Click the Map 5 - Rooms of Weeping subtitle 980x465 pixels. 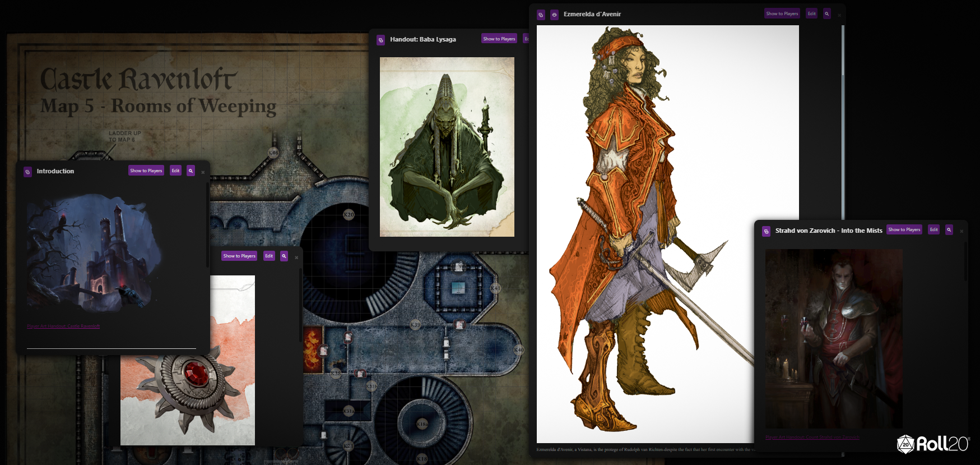coord(159,106)
